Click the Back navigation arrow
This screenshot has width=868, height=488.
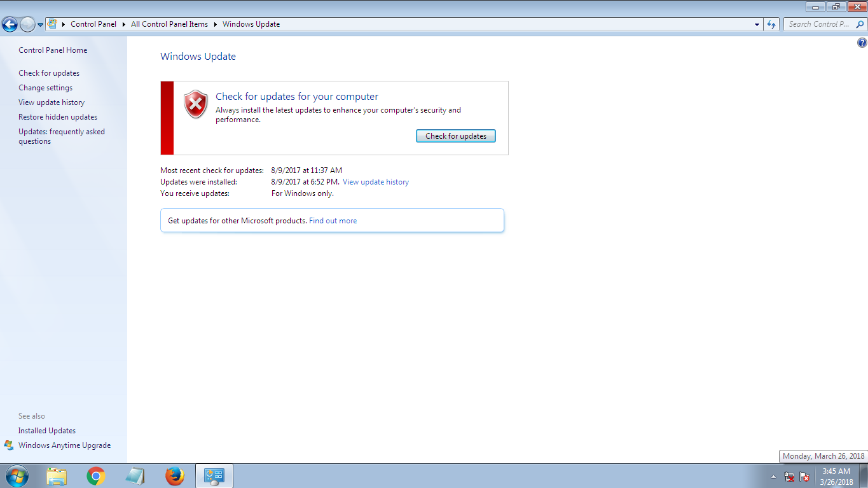coord(10,24)
